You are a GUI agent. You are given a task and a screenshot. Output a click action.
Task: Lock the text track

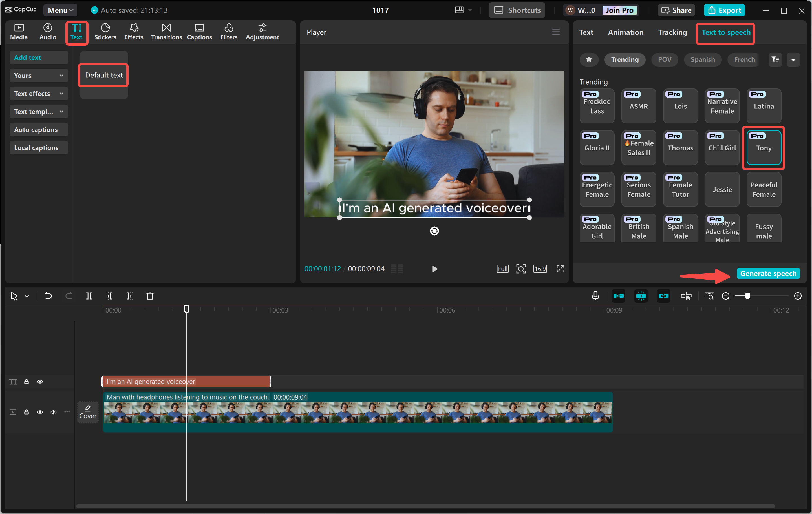click(x=26, y=382)
